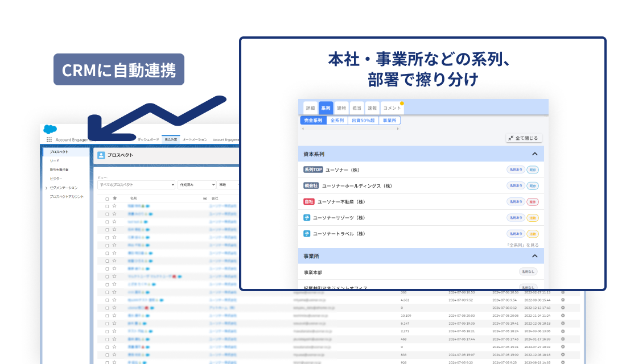Open the コメント tab
Viewport: 626px width, 364px height.
pyautogui.click(x=392, y=107)
